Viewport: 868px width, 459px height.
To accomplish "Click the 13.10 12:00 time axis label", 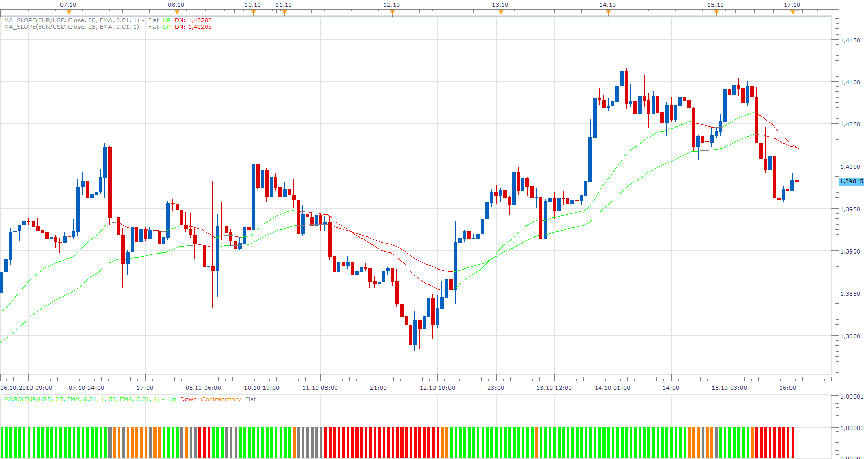I will tap(554, 388).
